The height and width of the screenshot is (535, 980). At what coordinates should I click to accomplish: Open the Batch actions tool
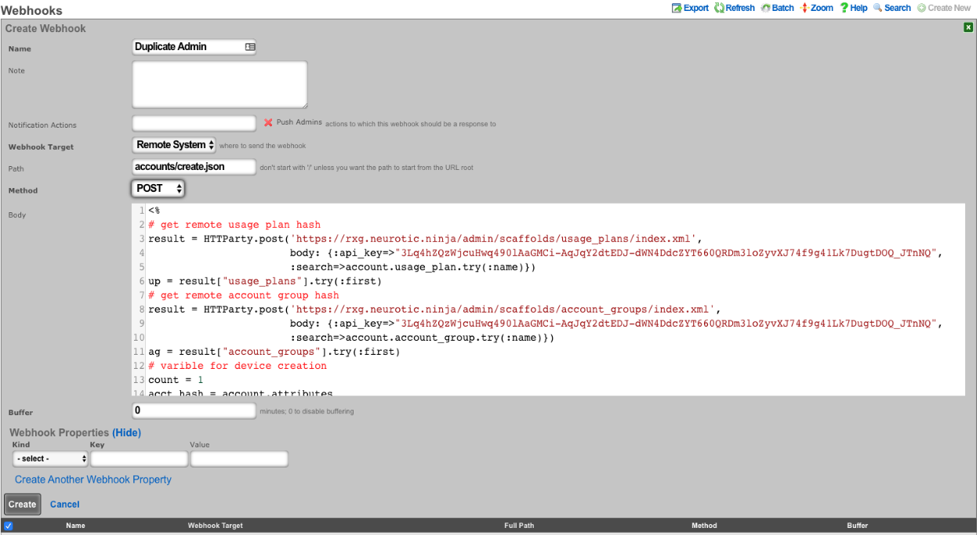click(765, 8)
